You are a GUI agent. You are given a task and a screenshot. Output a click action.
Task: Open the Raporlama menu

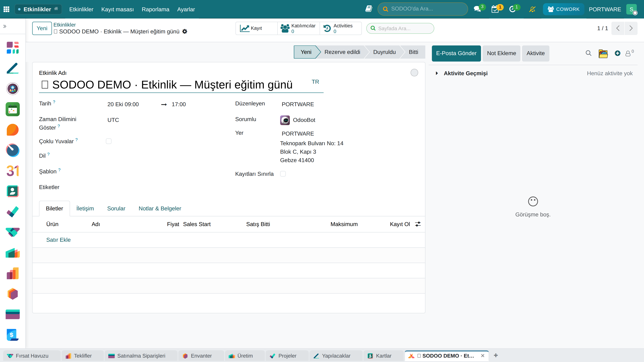[156, 9]
